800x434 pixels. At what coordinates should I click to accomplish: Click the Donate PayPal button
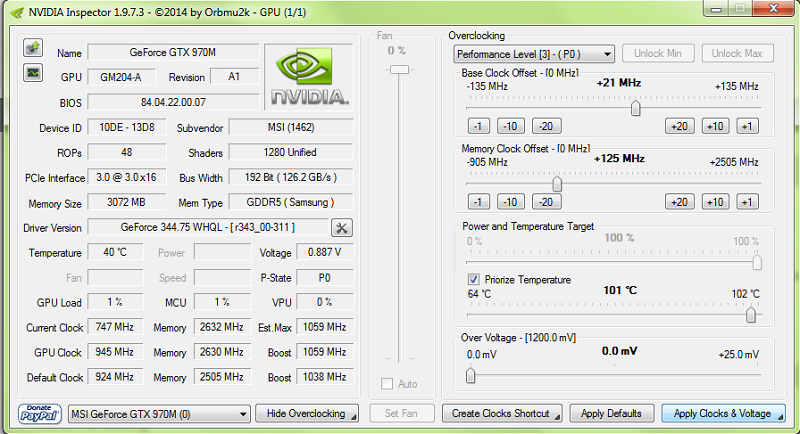pyautogui.click(x=39, y=414)
